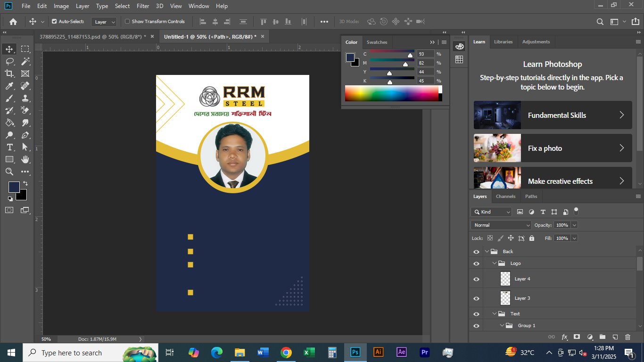Switch to the 378895225_11487153.psd document tab

point(93,37)
